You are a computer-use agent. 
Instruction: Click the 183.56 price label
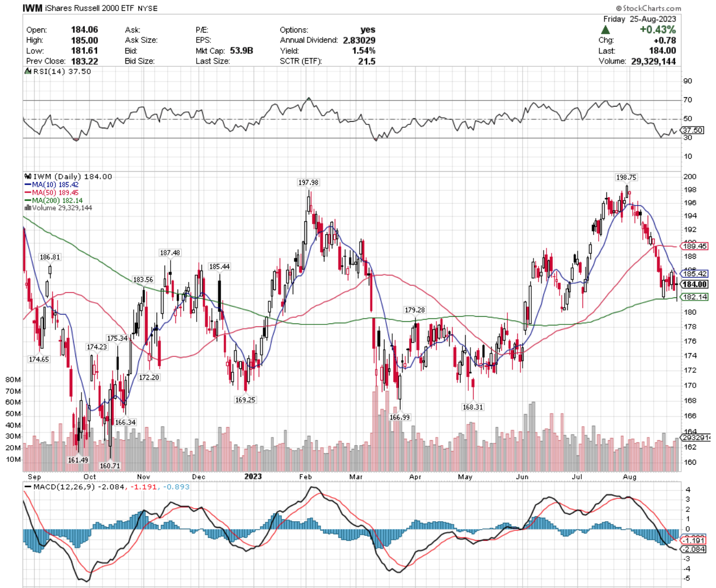click(x=143, y=280)
